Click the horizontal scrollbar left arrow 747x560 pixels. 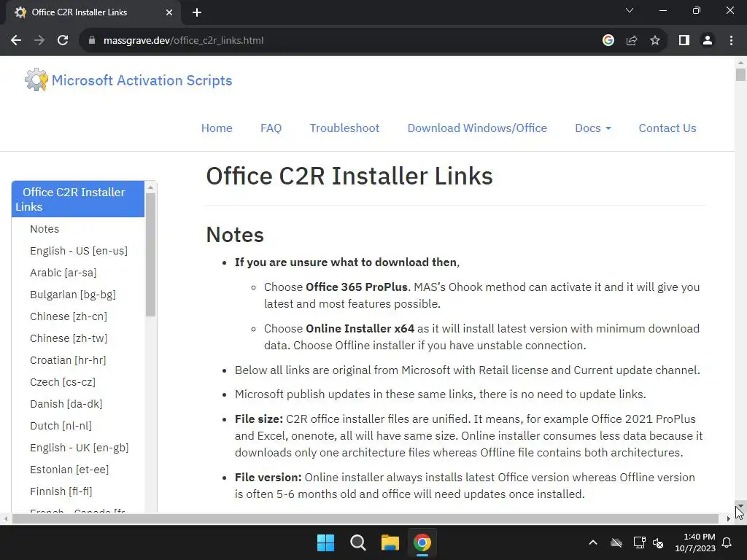(x=6, y=518)
